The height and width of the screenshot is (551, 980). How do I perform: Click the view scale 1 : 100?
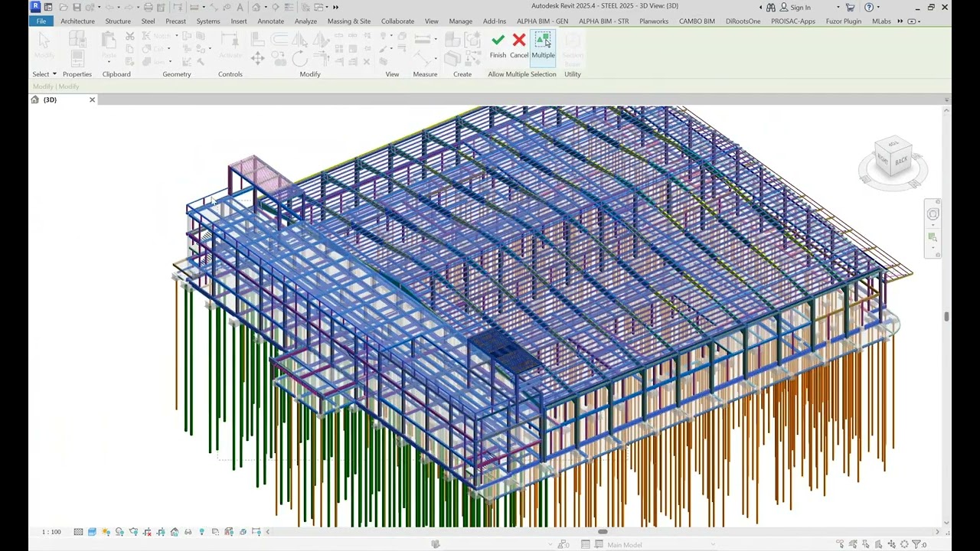[x=51, y=532]
